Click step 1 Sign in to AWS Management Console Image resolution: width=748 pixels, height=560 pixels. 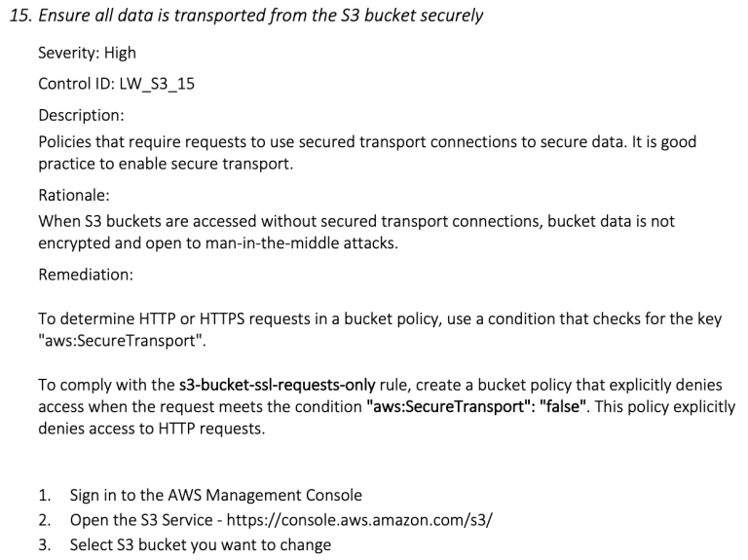click(201, 495)
